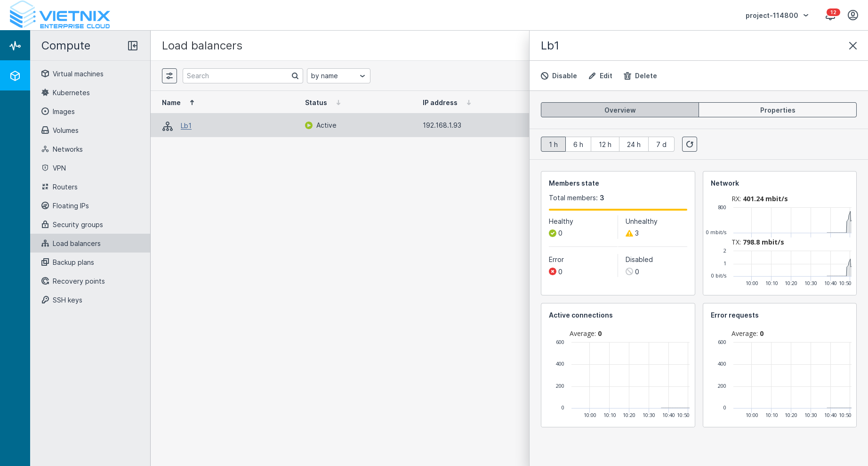The width and height of the screenshot is (868, 466).
Task: Collapse the Compute sidebar panel
Action: point(133,46)
